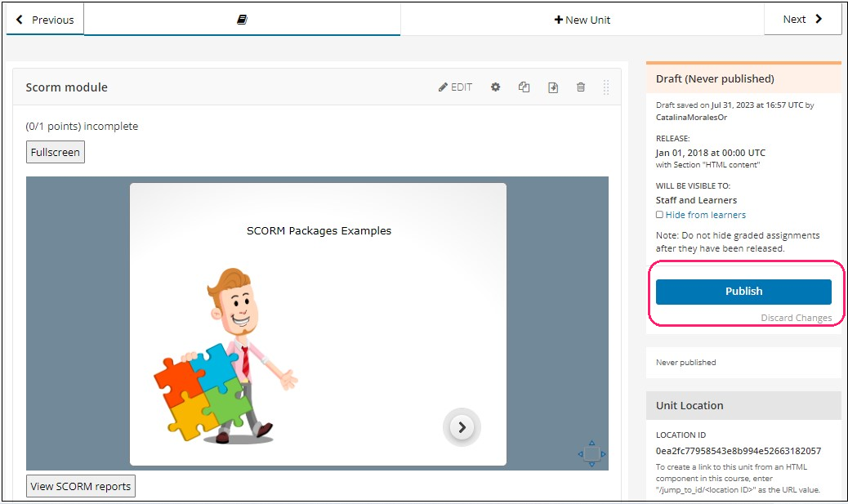Add a New Unit tab
Viewport: 848px width, 504px height.
pos(582,20)
